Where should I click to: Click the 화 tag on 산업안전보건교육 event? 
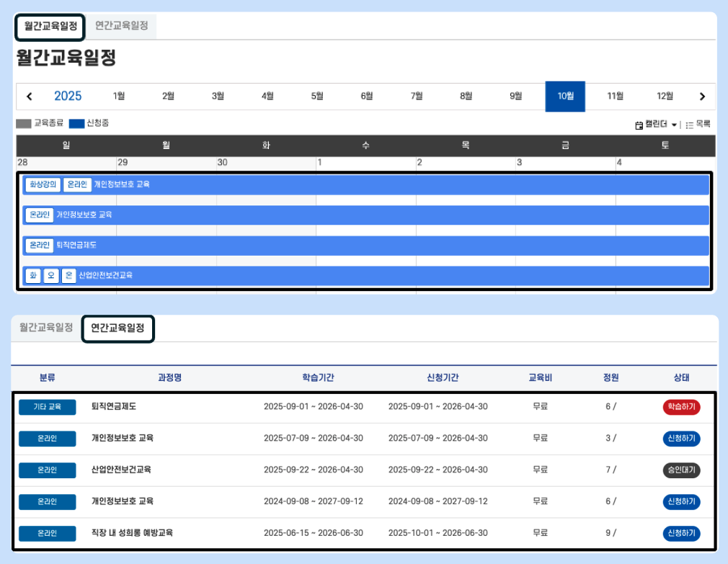click(32, 275)
